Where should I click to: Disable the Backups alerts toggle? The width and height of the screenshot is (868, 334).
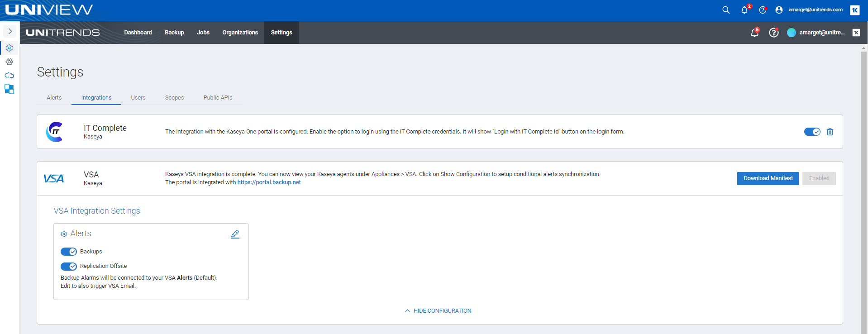[x=69, y=252]
